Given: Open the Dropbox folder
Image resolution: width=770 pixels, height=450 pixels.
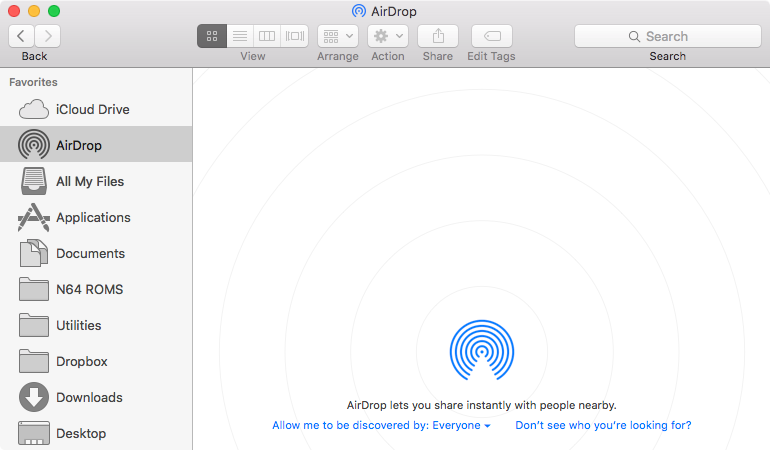Looking at the screenshot, I should click(96, 361).
